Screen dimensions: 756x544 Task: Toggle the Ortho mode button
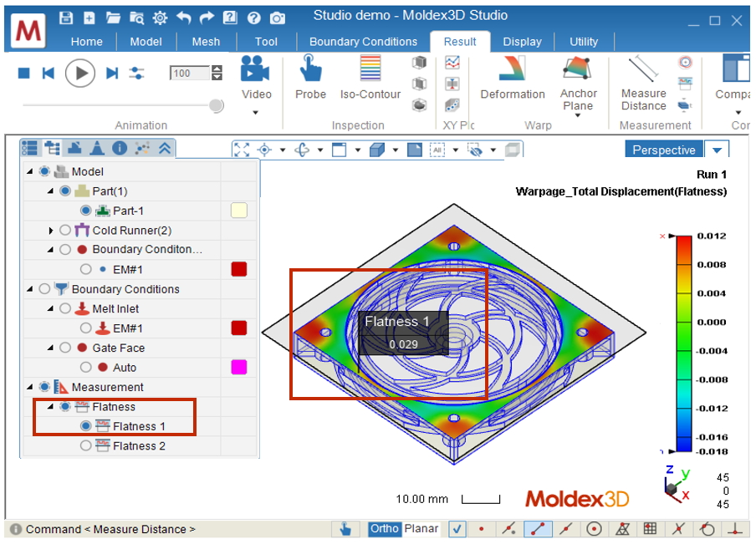pos(384,529)
